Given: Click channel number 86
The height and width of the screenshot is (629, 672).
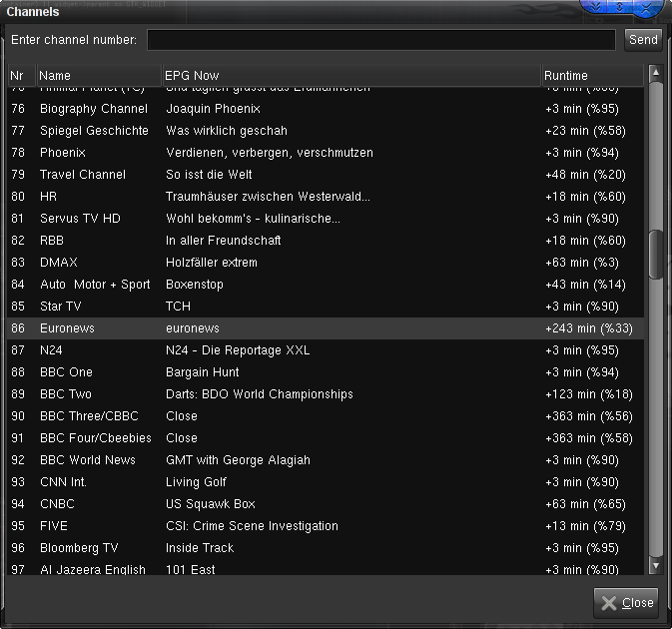Looking at the screenshot, I should 18,328.
